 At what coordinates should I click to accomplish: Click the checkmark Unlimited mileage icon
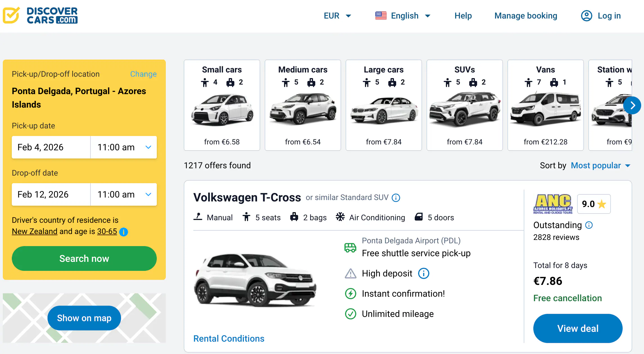[x=350, y=314]
